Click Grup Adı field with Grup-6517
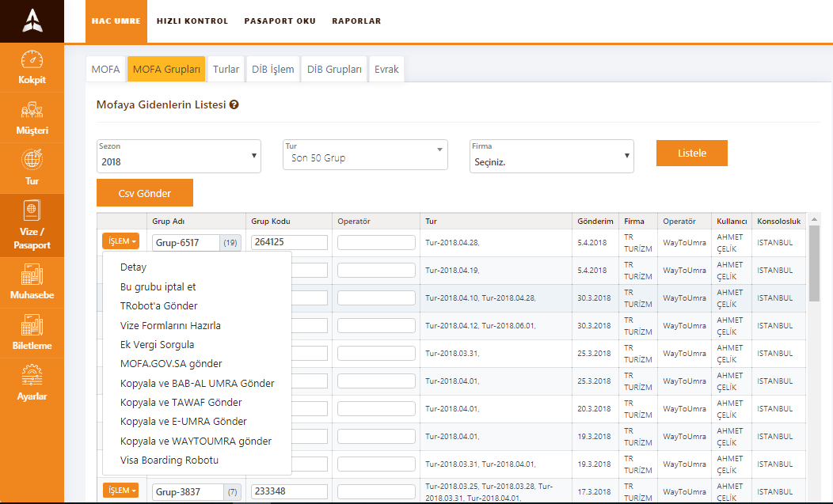The height and width of the screenshot is (504, 833). (x=186, y=243)
